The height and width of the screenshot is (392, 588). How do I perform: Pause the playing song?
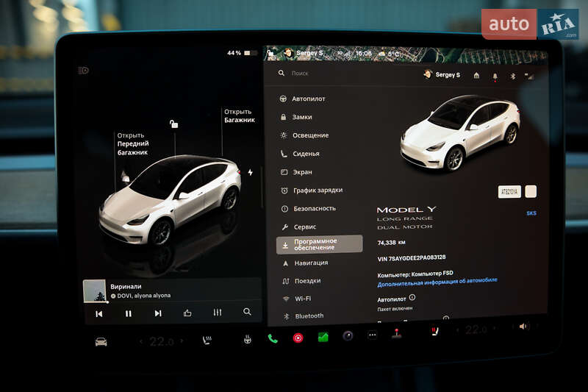point(128,313)
